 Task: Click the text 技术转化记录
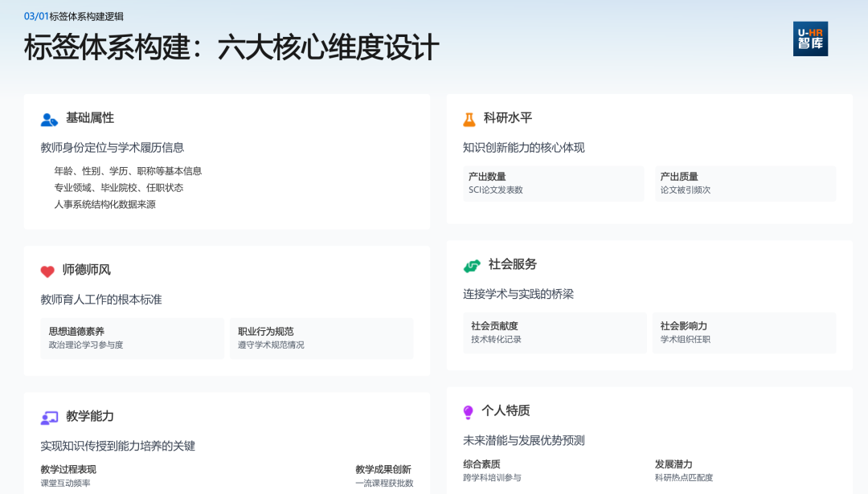coord(496,339)
